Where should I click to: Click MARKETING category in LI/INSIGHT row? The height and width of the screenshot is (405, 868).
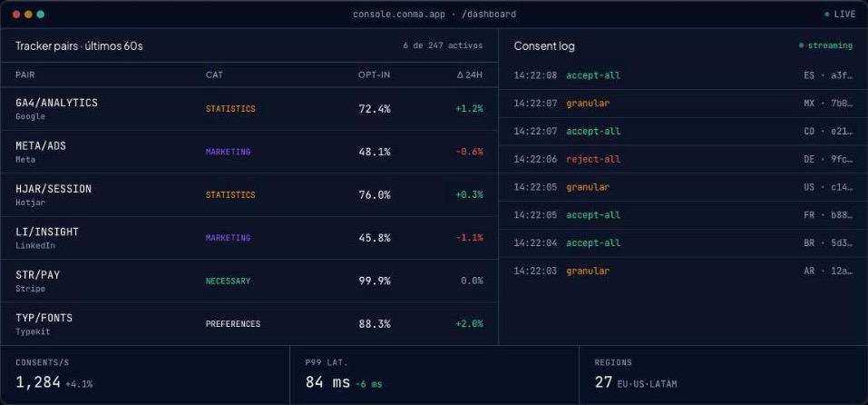coord(228,238)
